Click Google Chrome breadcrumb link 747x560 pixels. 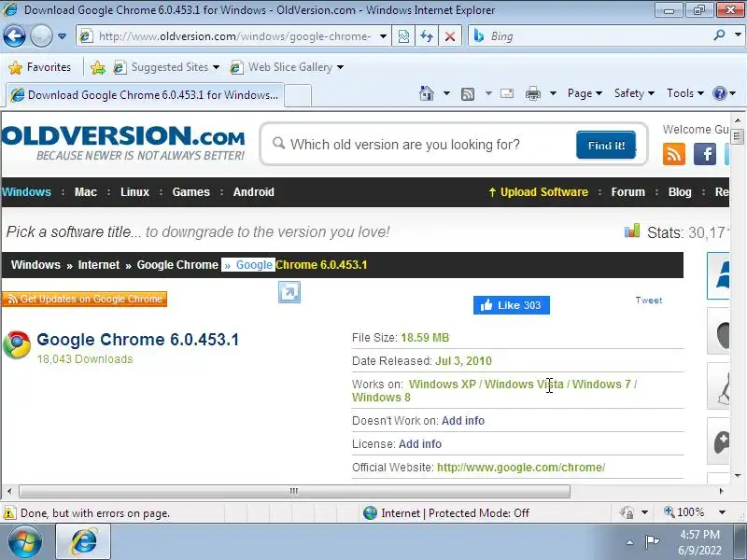177,265
